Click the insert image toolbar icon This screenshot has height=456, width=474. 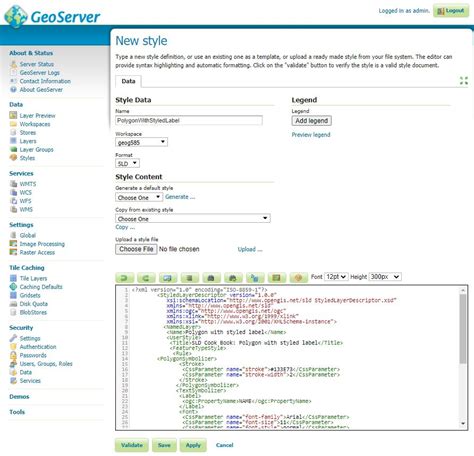(276, 277)
